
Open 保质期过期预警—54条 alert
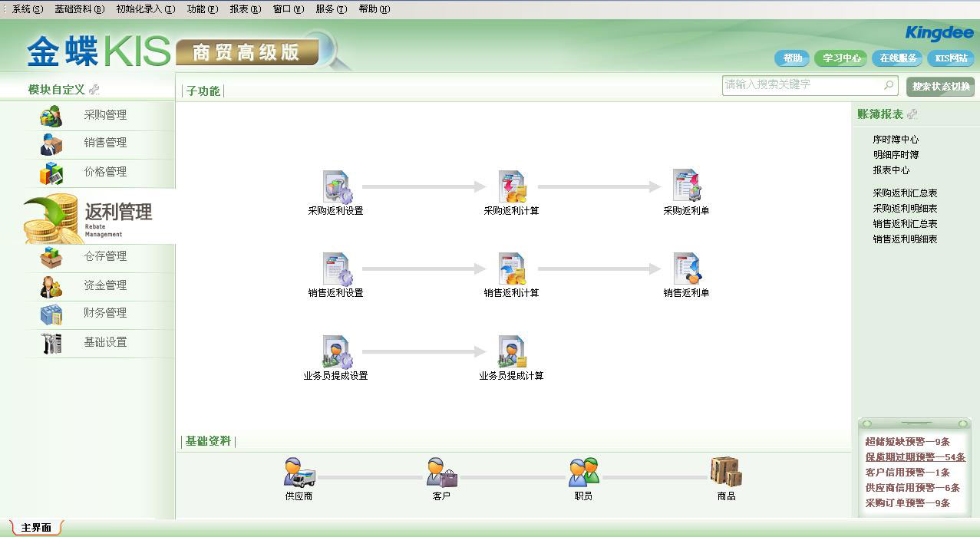tap(916, 457)
